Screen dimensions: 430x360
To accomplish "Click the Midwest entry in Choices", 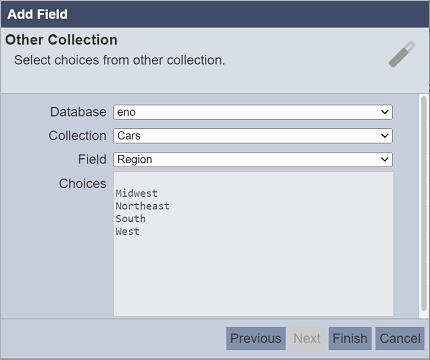I will click(136, 193).
